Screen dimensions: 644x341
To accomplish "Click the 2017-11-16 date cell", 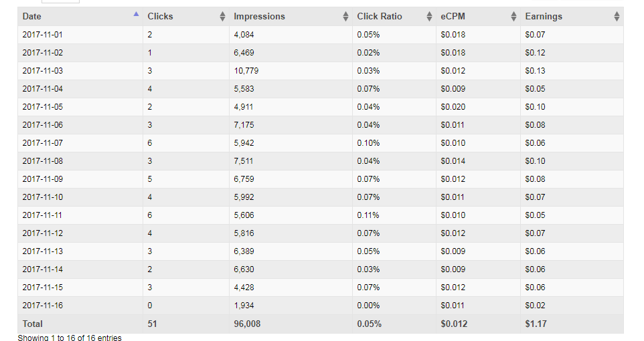I will 42,305.
